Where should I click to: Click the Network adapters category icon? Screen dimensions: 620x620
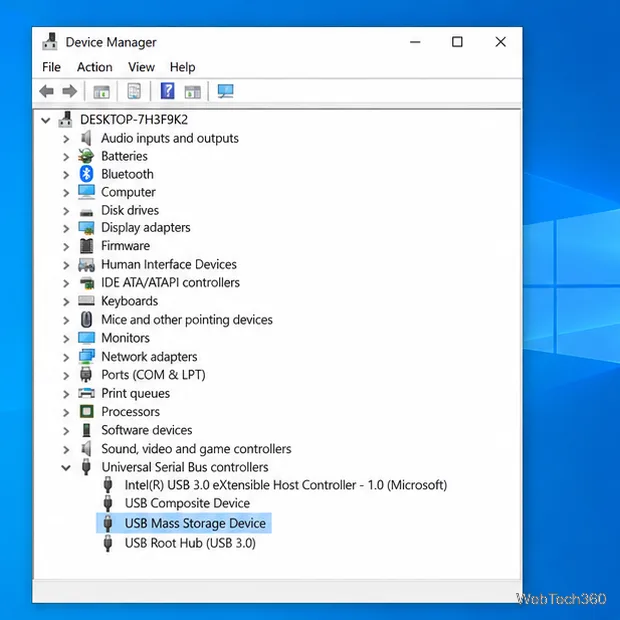(86, 356)
